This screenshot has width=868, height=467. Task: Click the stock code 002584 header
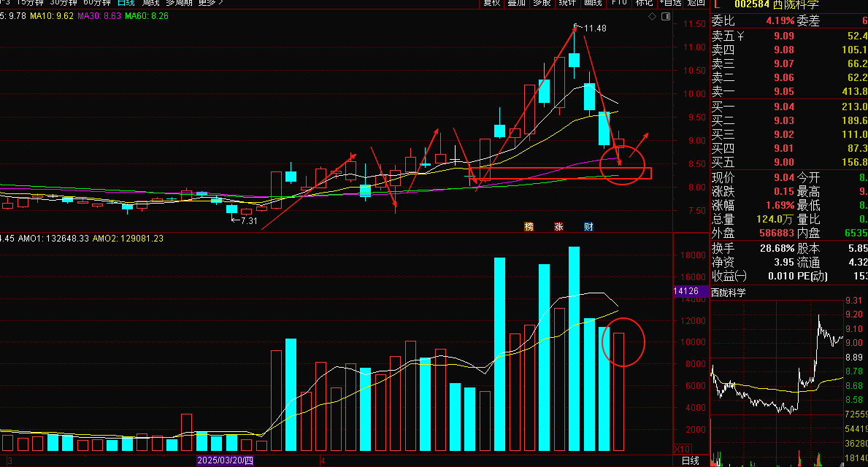coord(752,4)
